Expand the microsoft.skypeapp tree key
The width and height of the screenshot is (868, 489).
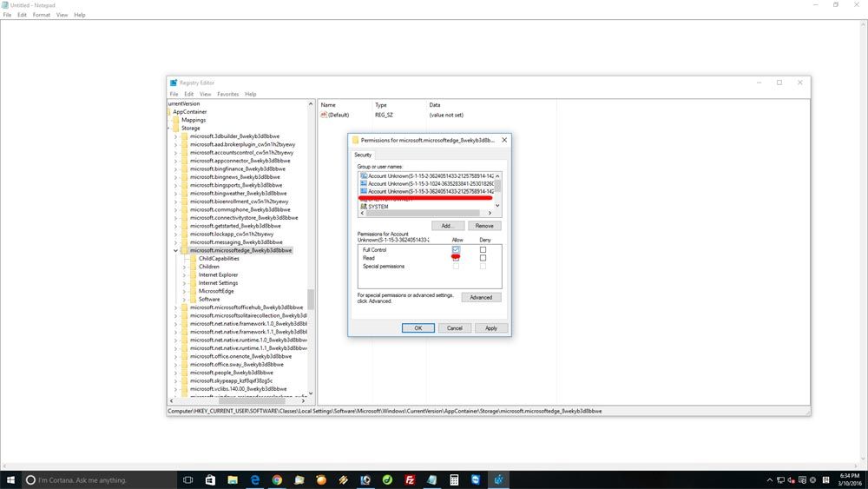tap(176, 381)
